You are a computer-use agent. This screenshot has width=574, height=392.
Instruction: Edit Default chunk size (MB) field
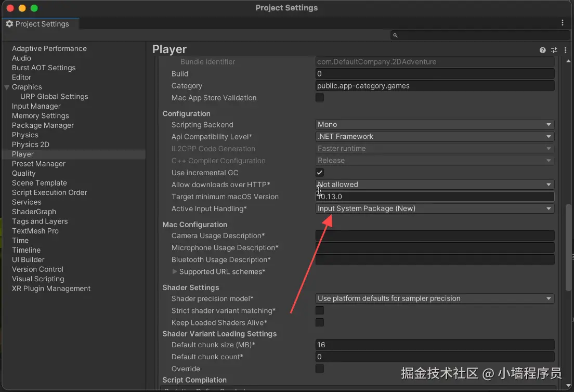pyautogui.click(x=435, y=345)
